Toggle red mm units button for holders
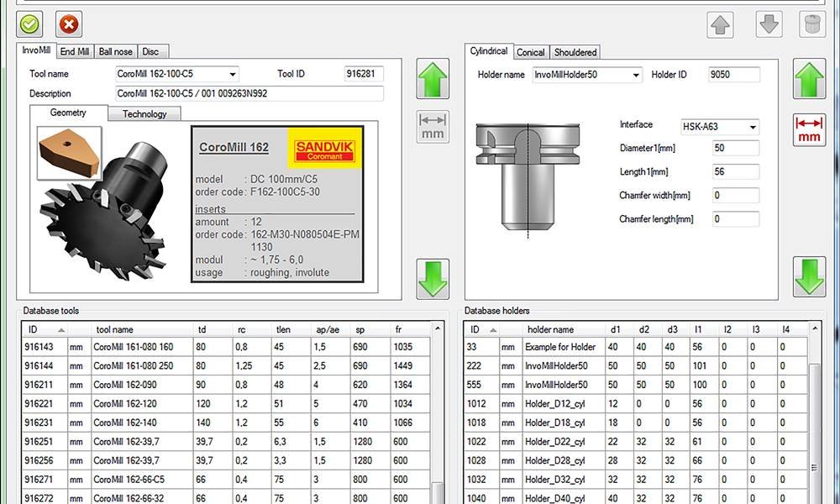Image resolution: width=840 pixels, height=504 pixels. [x=809, y=129]
